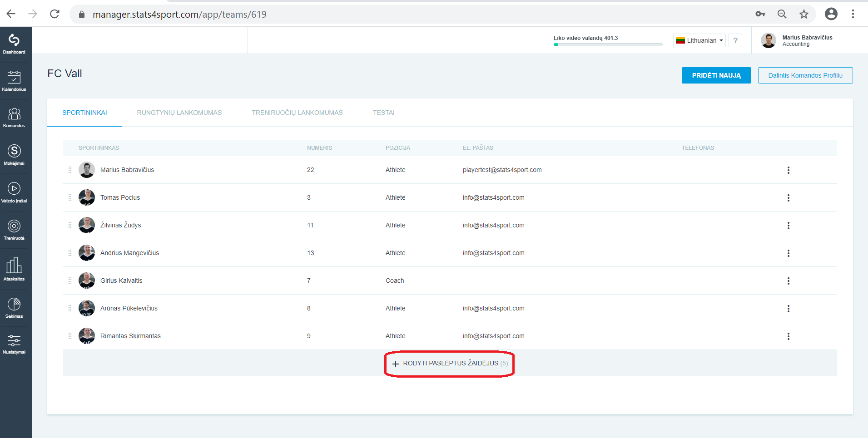Switch to Treniruočių lankomumas tab
The image size is (868, 438).
298,113
